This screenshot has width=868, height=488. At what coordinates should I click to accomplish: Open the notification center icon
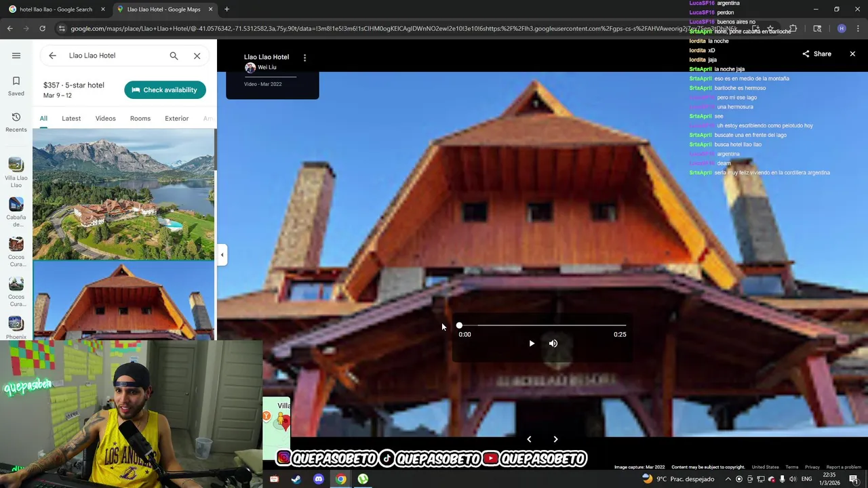pyautogui.click(x=853, y=479)
